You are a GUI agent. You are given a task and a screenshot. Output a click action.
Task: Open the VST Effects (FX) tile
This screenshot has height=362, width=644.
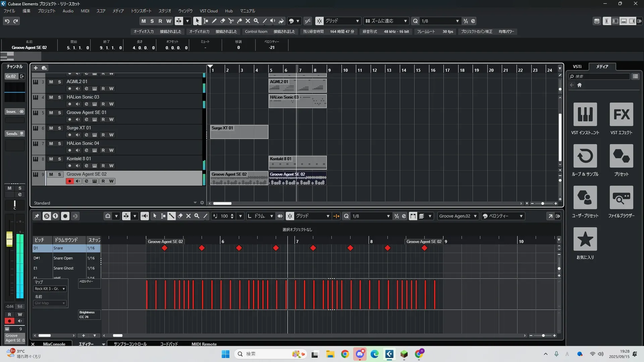621,115
